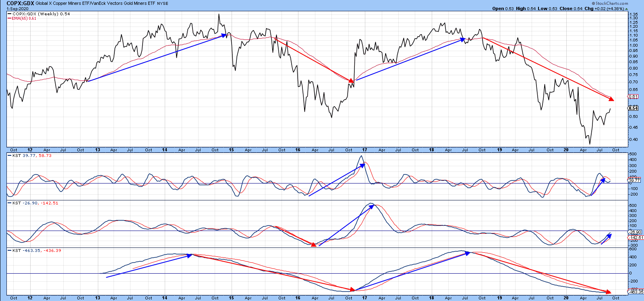
Task: Click the red arrowhead at far-right end of bottom KST panel
Action: point(608,292)
